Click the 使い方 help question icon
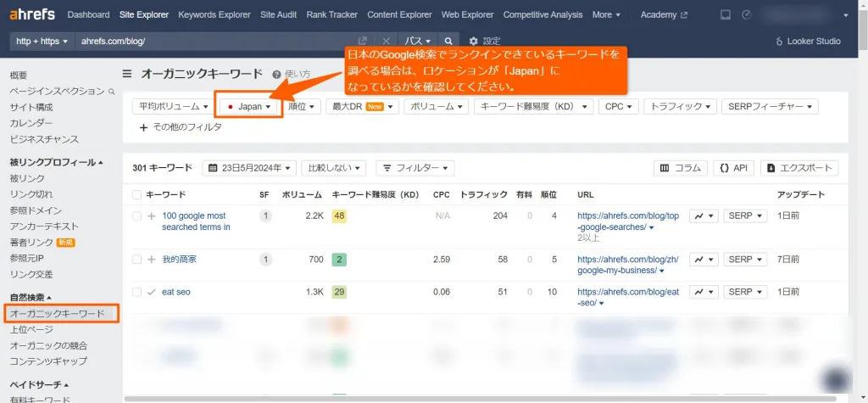The width and height of the screenshot is (868, 403). click(276, 74)
